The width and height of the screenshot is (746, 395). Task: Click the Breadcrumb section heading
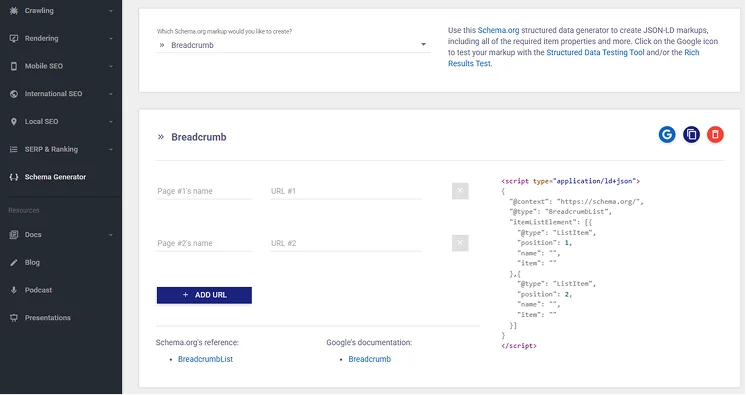tap(199, 137)
